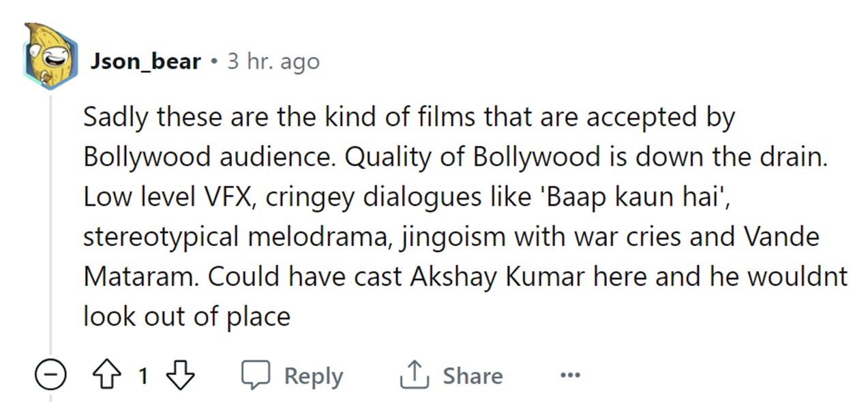Click the speech bubble reply icon
This screenshot has height=402, width=868.
click(256, 375)
